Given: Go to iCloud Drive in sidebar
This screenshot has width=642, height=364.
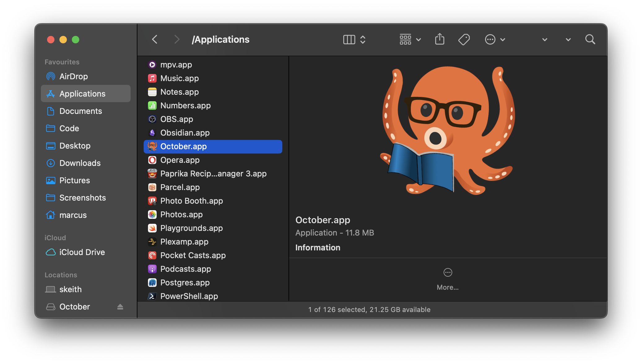Looking at the screenshot, I should point(82,252).
